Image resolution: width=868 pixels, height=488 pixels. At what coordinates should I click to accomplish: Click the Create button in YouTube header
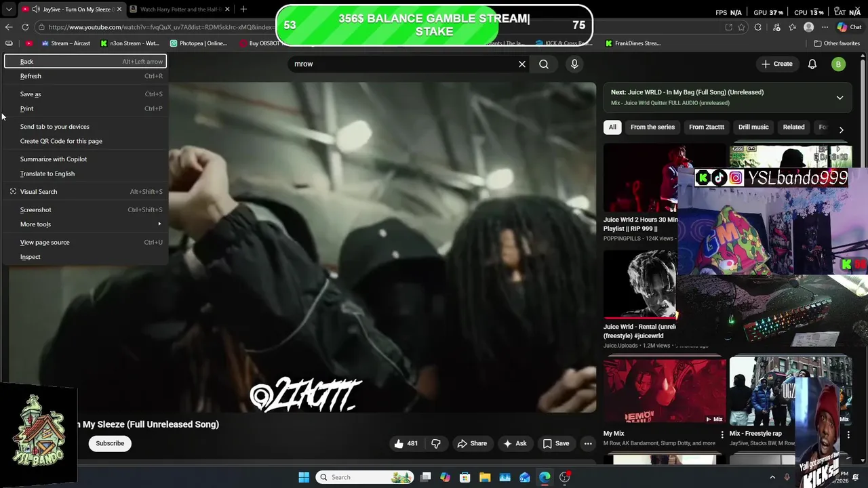pyautogui.click(x=776, y=64)
